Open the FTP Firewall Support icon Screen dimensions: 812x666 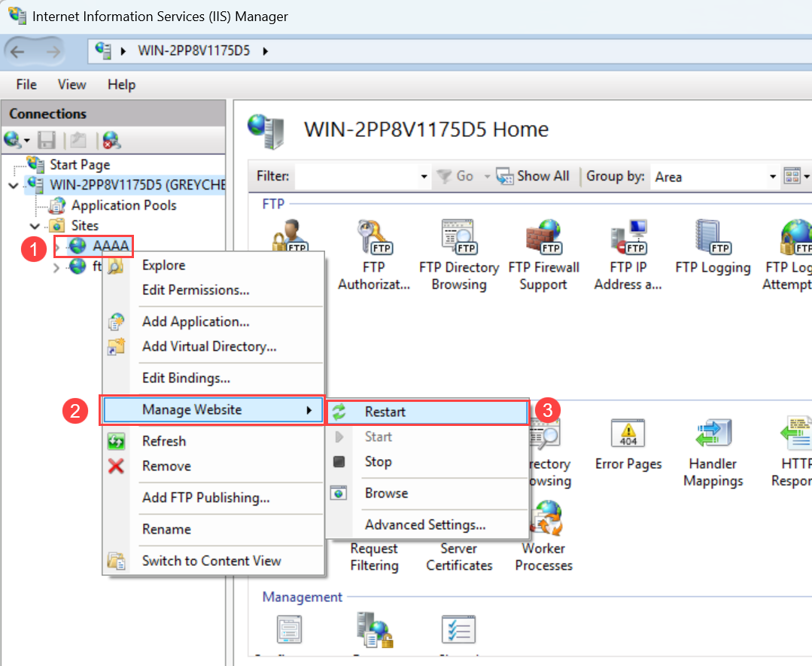click(544, 255)
